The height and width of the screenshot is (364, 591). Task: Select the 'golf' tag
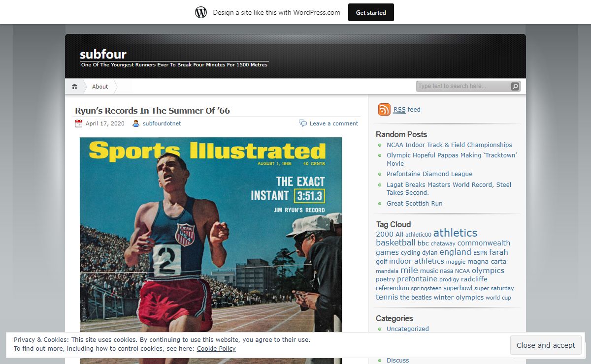coord(382,261)
